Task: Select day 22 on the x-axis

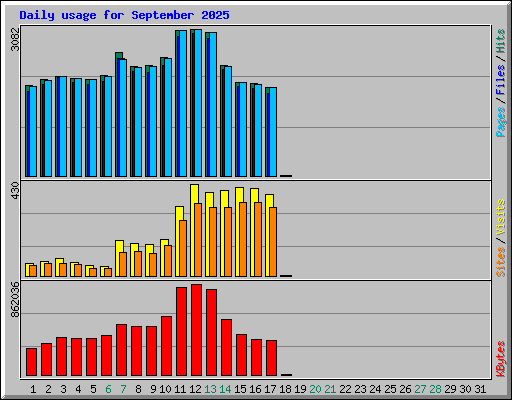Action: click(345, 389)
